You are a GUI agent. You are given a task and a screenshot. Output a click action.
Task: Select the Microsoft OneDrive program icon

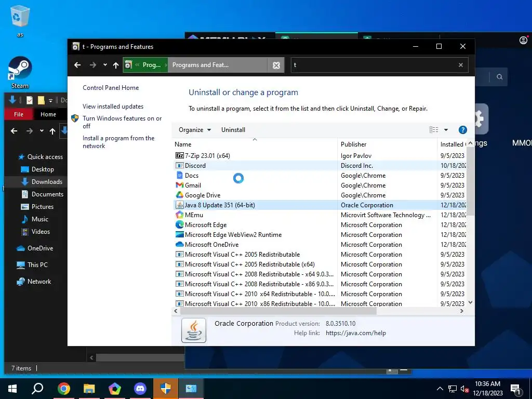coord(179,244)
